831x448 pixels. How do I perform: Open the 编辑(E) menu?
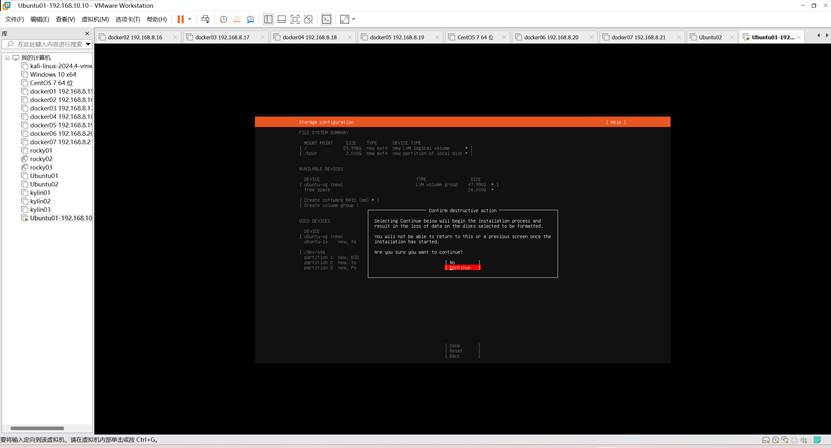(x=40, y=19)
